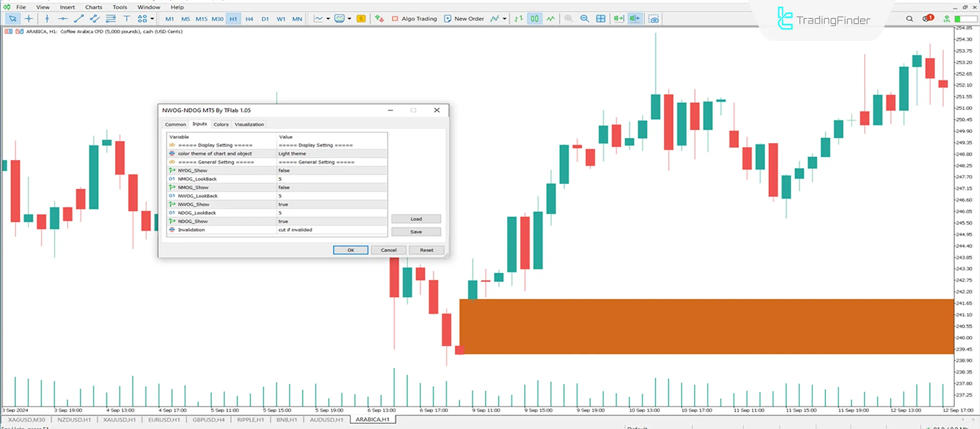This screenshot has width=980, height=429.
Task: Toggle Algo Trading on or off
Action: point(414,19)
